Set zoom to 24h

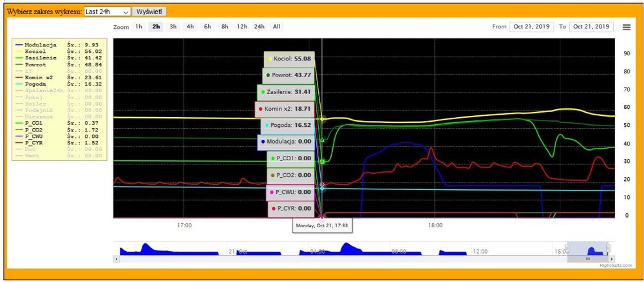point(259,27)
